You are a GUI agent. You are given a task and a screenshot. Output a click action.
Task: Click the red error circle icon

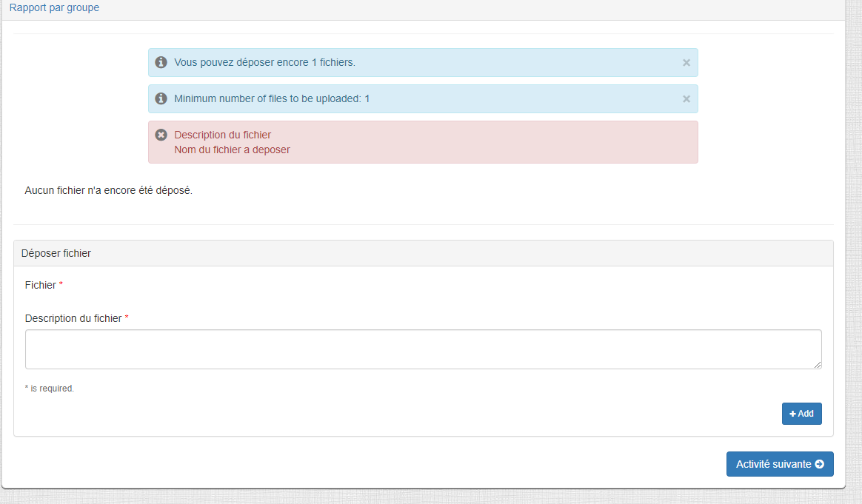[161, 135]
